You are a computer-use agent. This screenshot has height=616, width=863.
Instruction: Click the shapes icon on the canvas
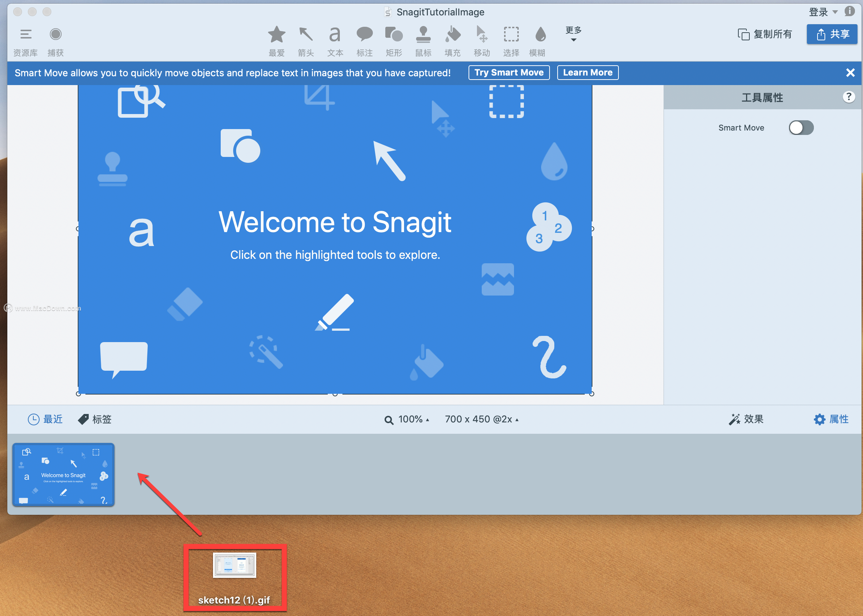[x=240, y=146]
